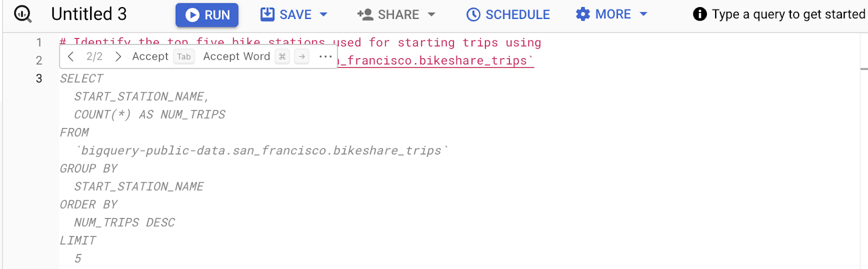Click the BigQuery query magnifier icon
The image size is (868, 269).
click(23, 14)
